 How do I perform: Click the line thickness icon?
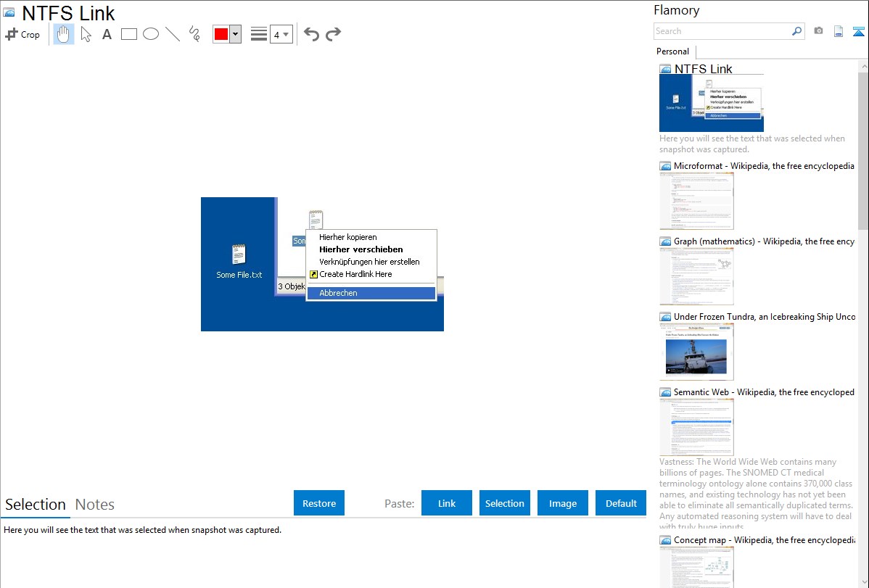tap(258, 34)
